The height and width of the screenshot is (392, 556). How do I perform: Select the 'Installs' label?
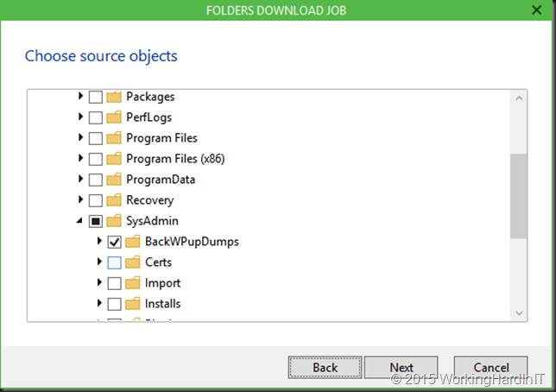[x=163, y=304]
